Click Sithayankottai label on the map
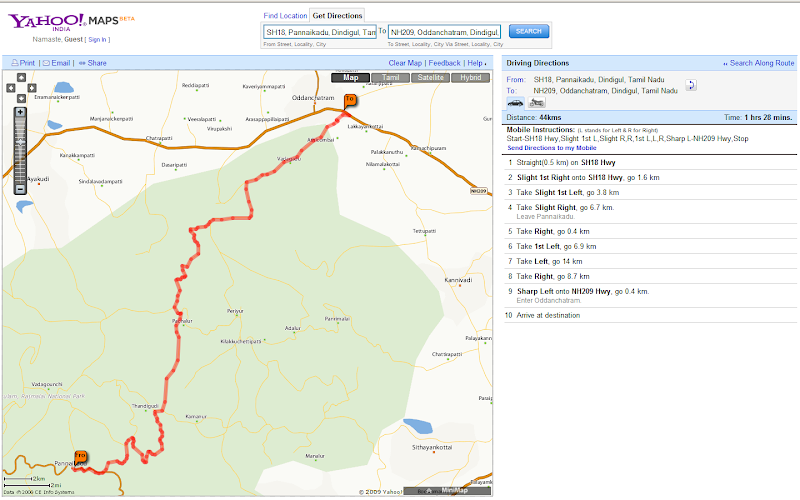The image size is (800, 500). pos(432,447)
